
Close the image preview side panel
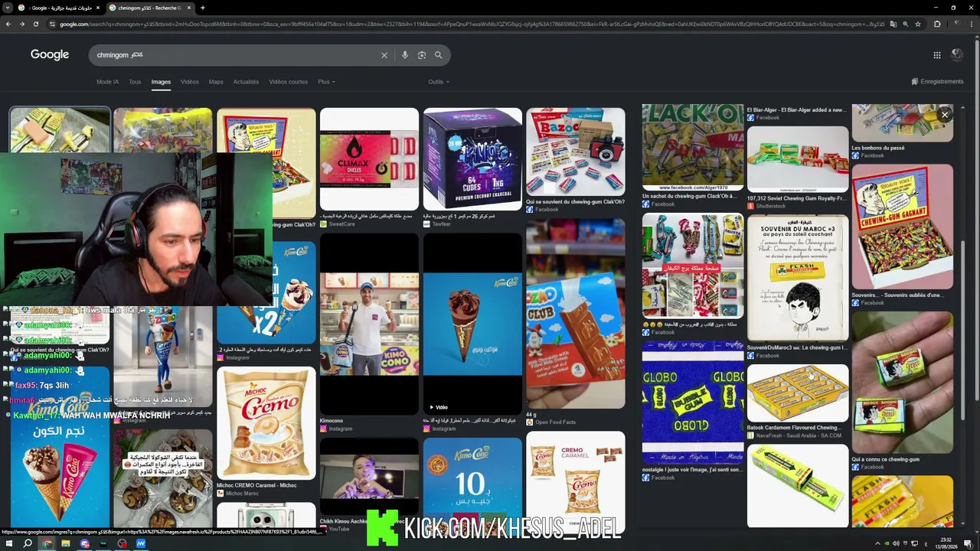pyautogui.click(x=945, y=116)
